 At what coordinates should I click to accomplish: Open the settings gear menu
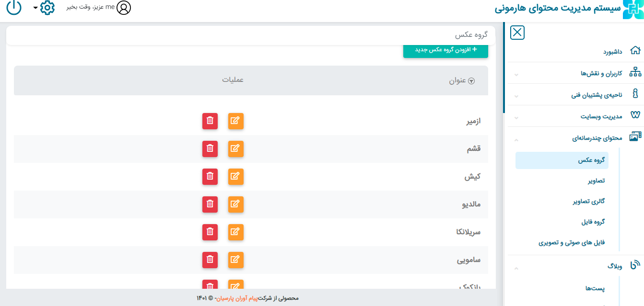click(47, 8)
